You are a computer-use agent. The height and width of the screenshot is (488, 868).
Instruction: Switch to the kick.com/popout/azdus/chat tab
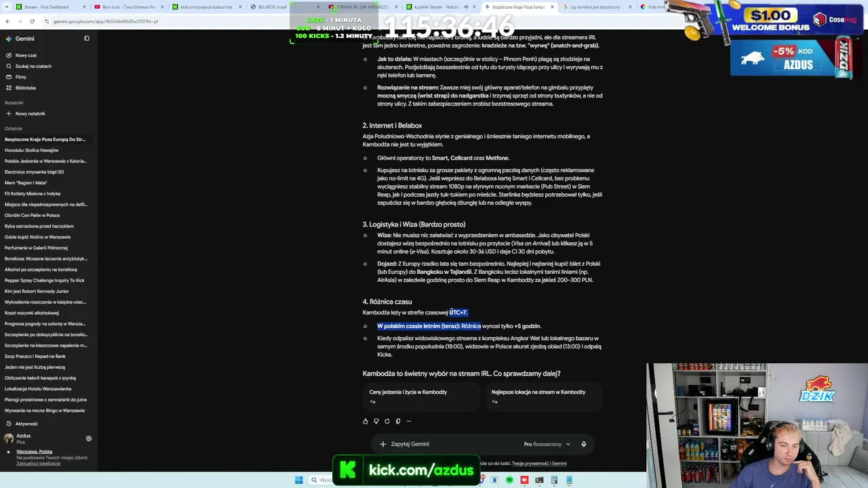tap(208, 7)
